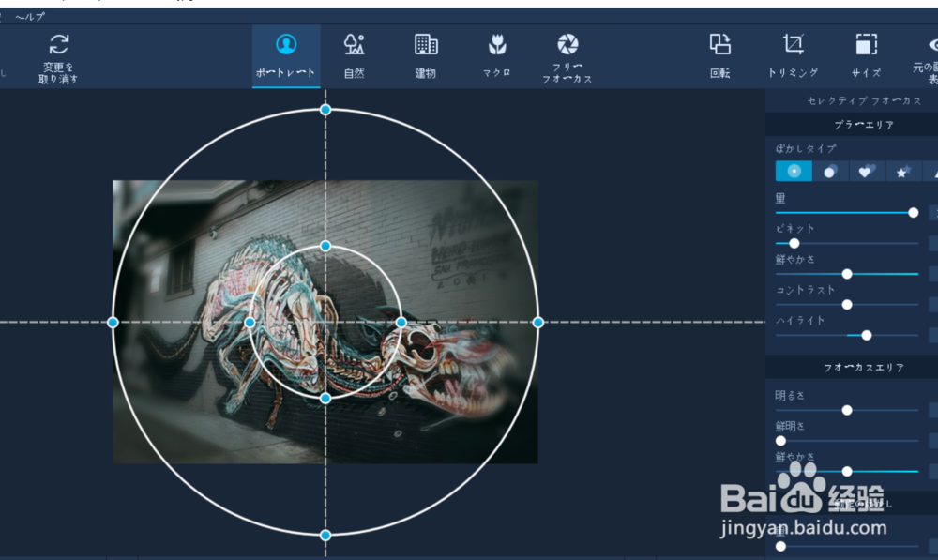This screenshot has height=560, width=938.
Task: Click the bottom handle of inner circle
Action: pos(325,399)
